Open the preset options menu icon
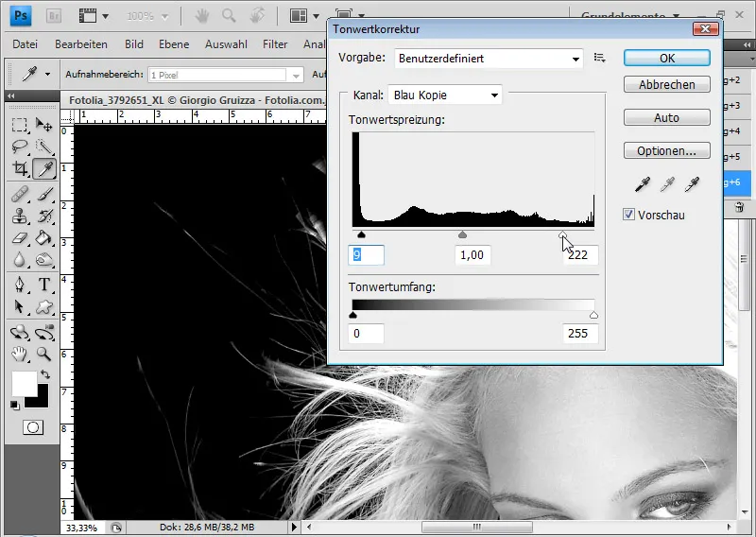Image resolution: width=756 pixels, height=537 pixels. tap(600, 58)
